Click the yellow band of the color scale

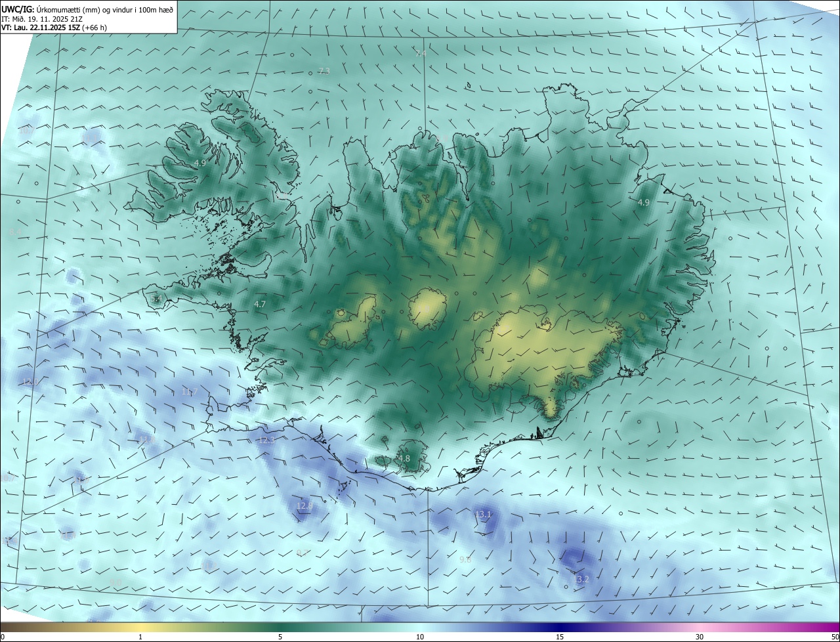click(140, 627)
